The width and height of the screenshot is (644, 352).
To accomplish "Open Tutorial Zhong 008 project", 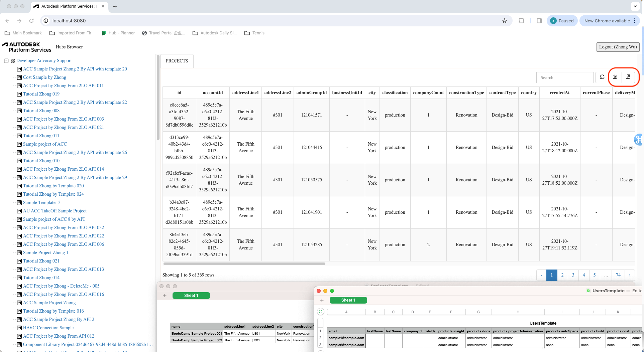I will 41,111.
